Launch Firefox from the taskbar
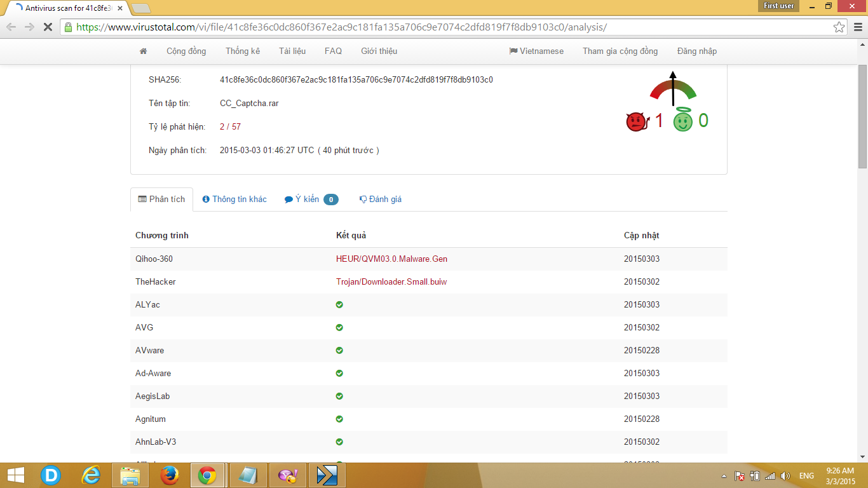 169,475
